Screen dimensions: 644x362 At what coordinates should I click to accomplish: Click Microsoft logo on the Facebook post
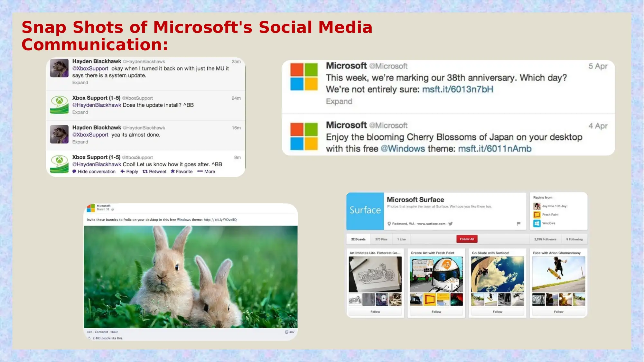(x=91, y=208)
